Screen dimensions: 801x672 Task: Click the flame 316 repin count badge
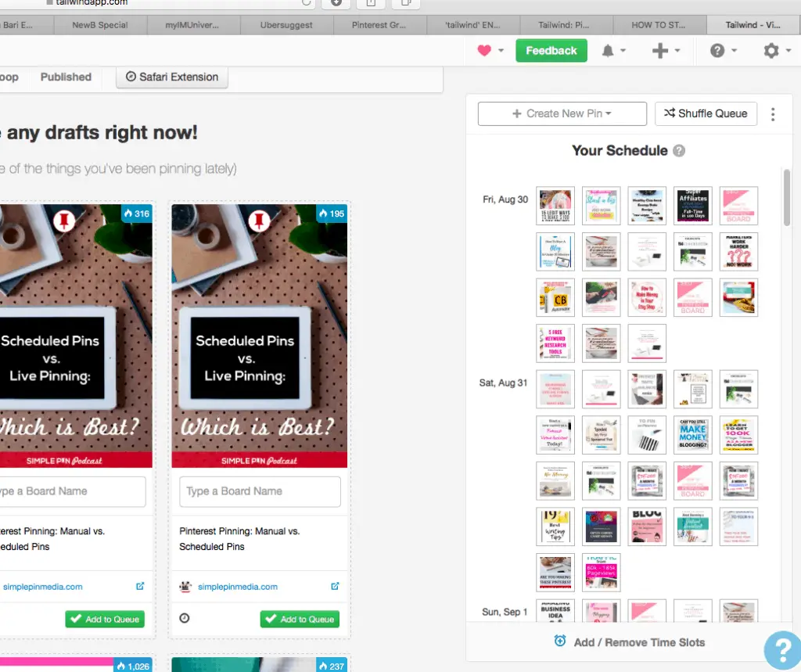pyautogui.click(x=136, y=214)
